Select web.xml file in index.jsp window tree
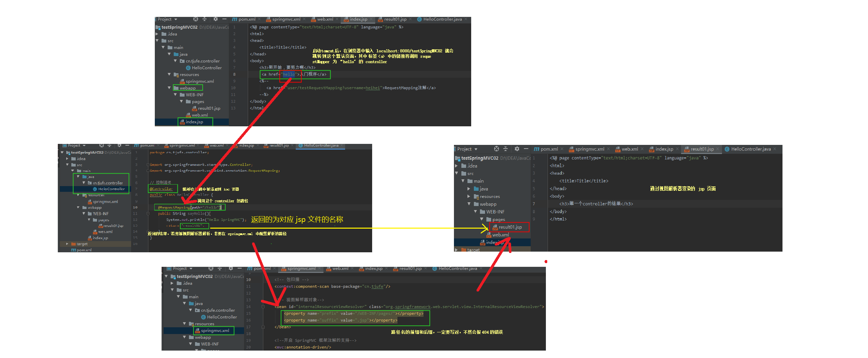Screen dimensions: 868x358 pos(197,115)
